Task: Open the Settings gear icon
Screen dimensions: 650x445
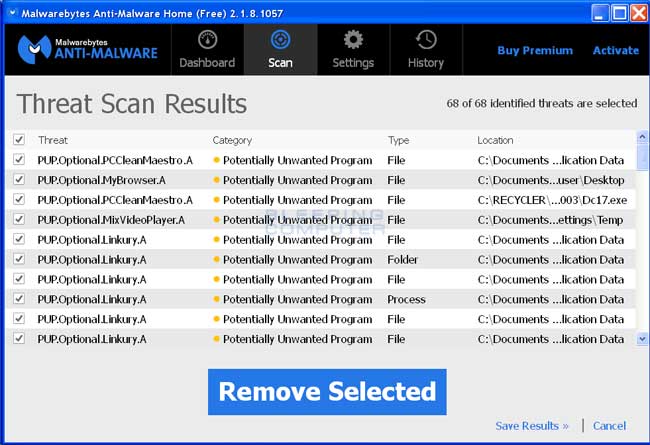Action: [x=353, y=40]
